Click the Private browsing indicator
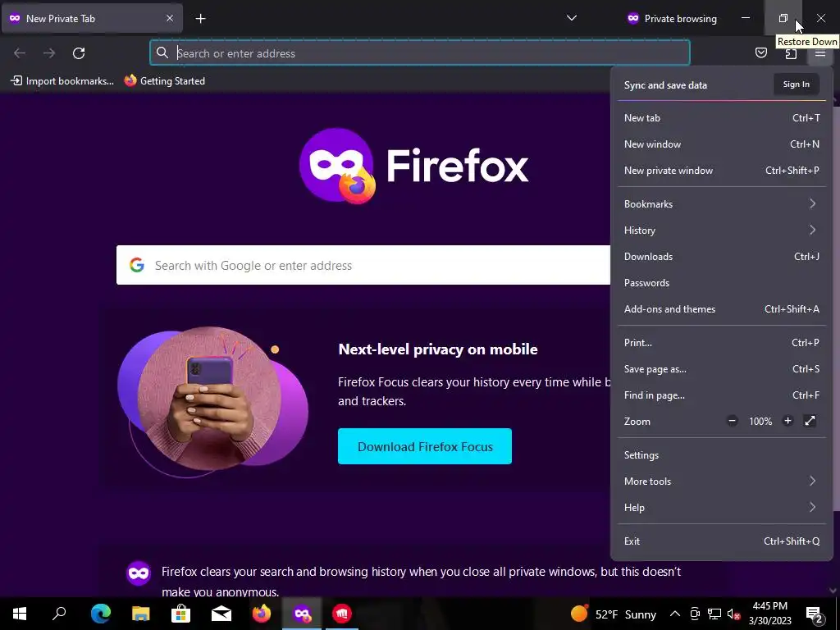The image size is (840, 630). click(672, 19)
